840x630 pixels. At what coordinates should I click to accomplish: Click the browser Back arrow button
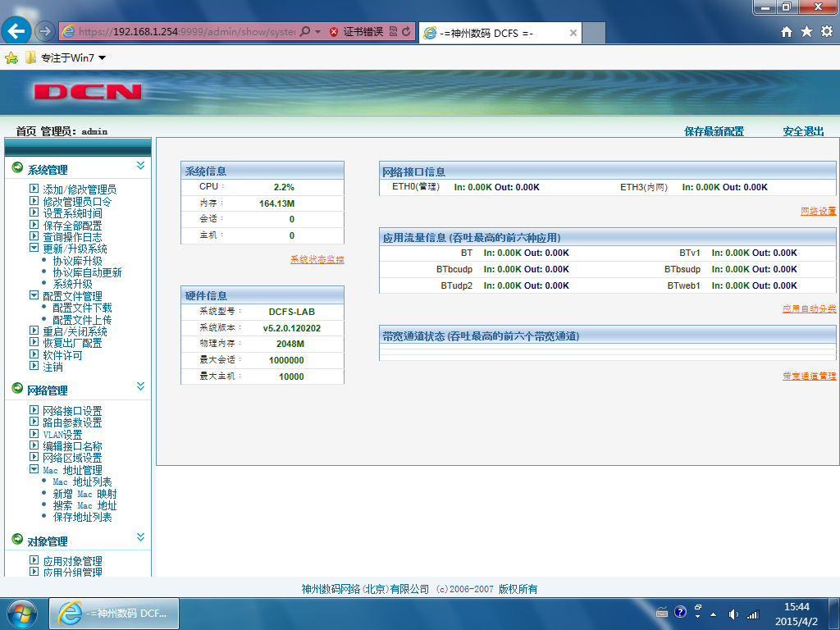[x=16, y=31]
